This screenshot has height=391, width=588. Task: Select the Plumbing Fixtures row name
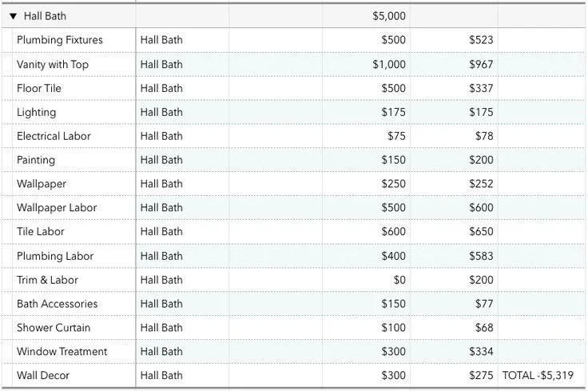pyautogui.click(x=60, y=40)
